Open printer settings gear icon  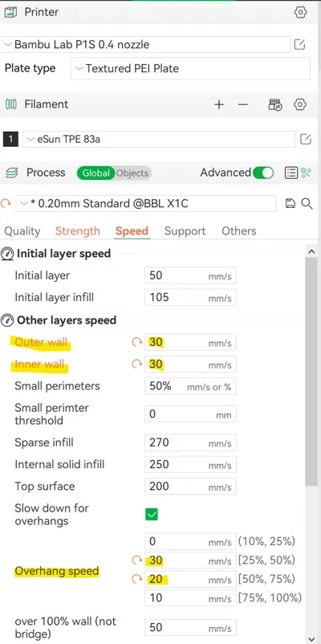[300, 12]
